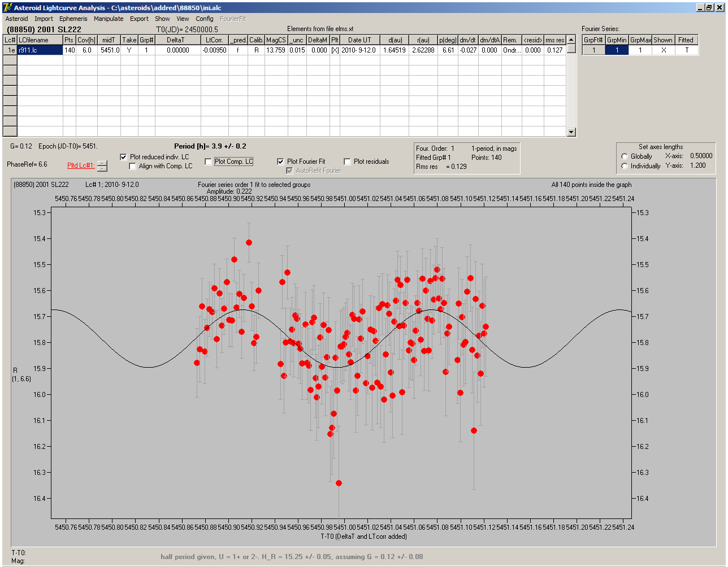Open the View menu
This screenshot has width=728, height=567.
[183, 19]
